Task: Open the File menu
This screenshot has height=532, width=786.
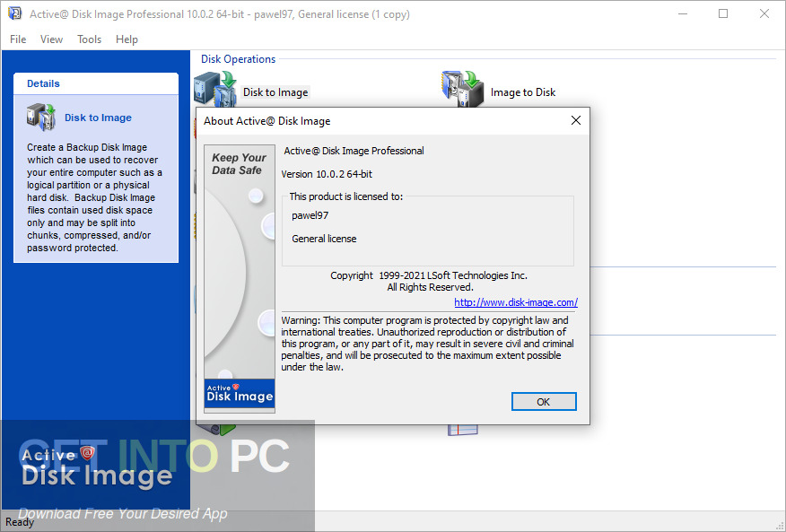Action: pos(18,39)
